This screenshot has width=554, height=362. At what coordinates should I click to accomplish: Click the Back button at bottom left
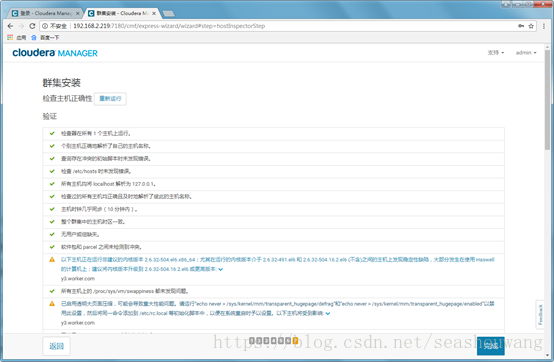click(56, 346)
